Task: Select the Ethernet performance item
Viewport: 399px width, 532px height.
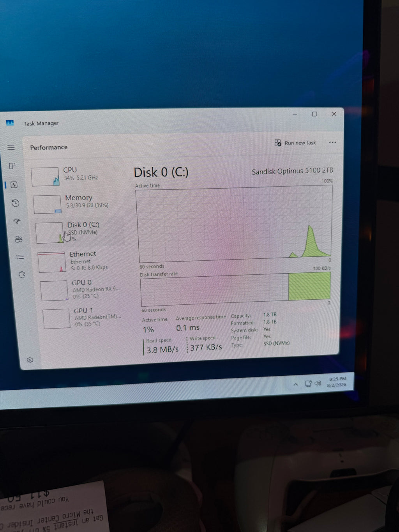Action: pos(81,261)
